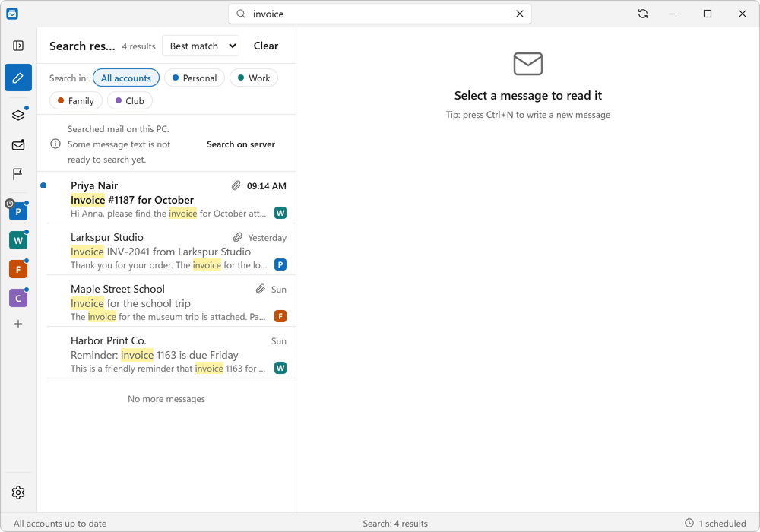
Task: Click the 09:14 AM timestamp
Action: 267,186
